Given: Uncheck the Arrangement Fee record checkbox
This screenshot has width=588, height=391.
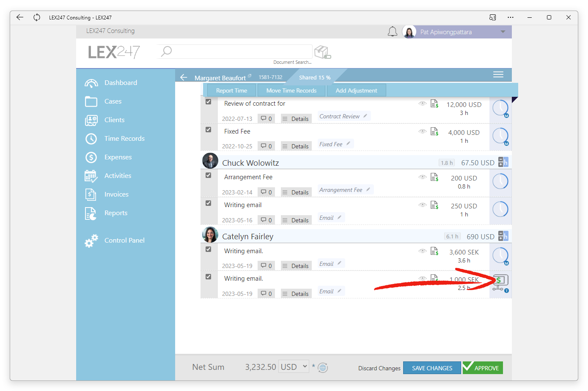Looking at the screenshot, I should (x=208, y=175).
